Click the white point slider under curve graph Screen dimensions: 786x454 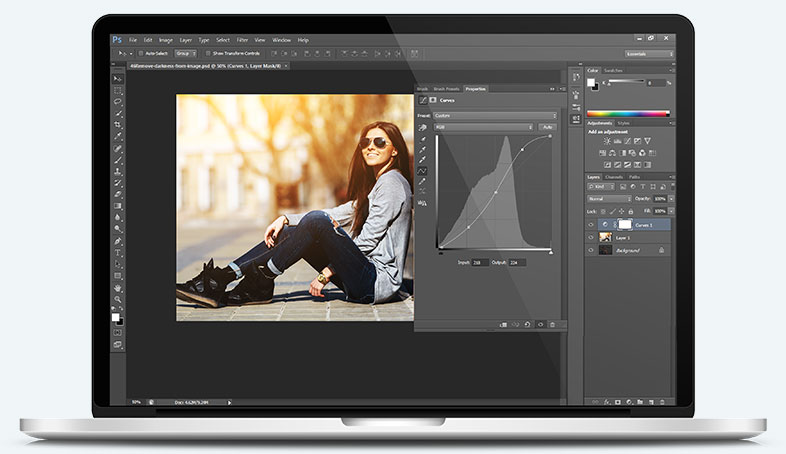(551, 252)
